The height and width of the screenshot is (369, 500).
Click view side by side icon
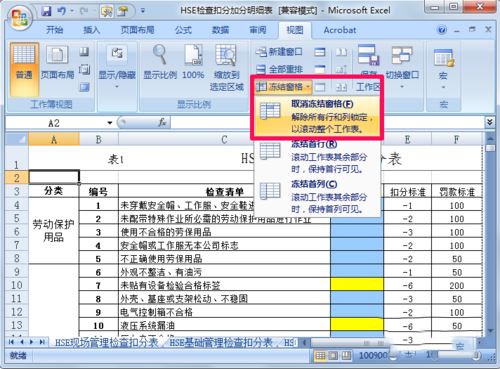341,52
